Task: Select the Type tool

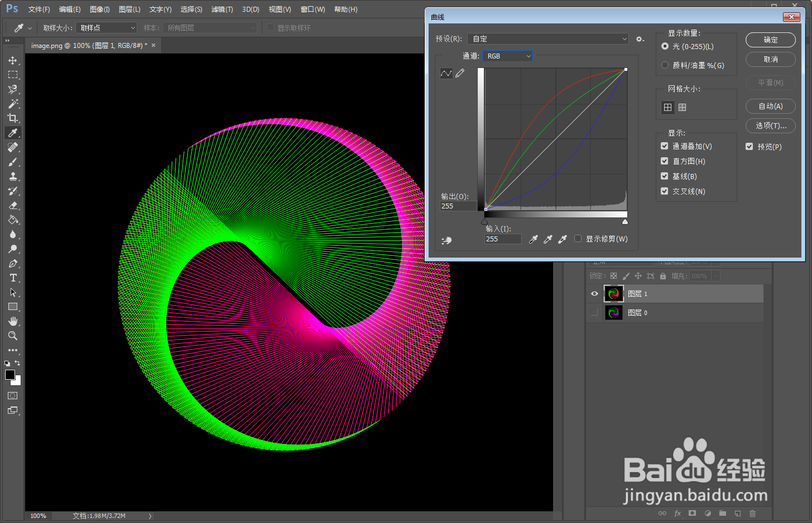Action: 13,278
